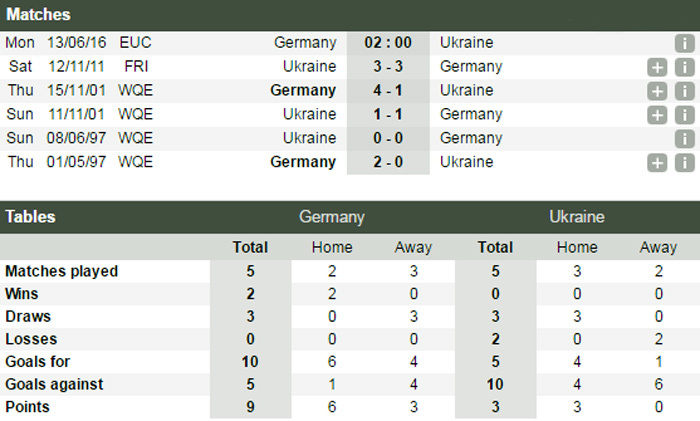Screen dimensions: 700x421
Task: Open the 3 - 3 score result
Action: pos(387,67)
